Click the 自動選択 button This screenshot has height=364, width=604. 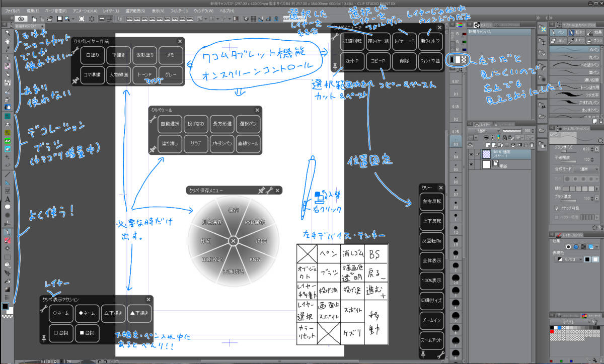pyautogui.click(x=170, y=123)
